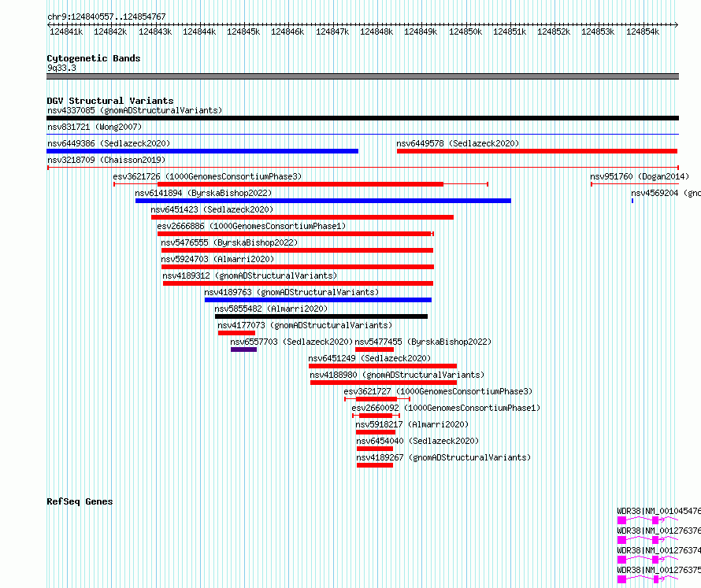Click the red nsv5477455 variant bar
This screenshot has width=701, height=588.
coord(375,349)
